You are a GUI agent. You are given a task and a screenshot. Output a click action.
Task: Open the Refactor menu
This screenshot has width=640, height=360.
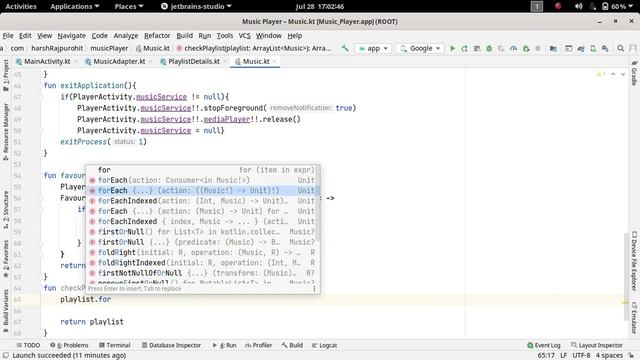157,36
